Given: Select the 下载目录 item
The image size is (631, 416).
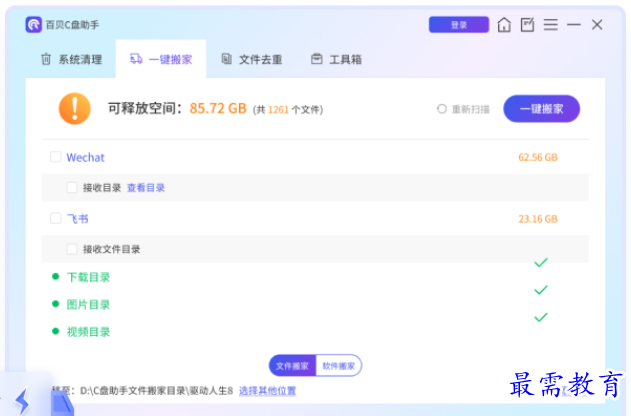Looking at the screenshot, I should (88, 277).
